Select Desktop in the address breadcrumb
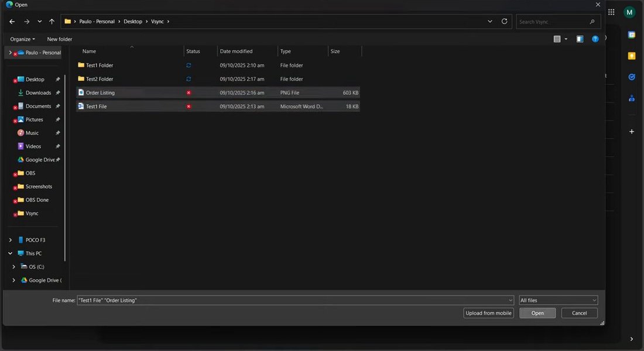 tap(133, 21)
